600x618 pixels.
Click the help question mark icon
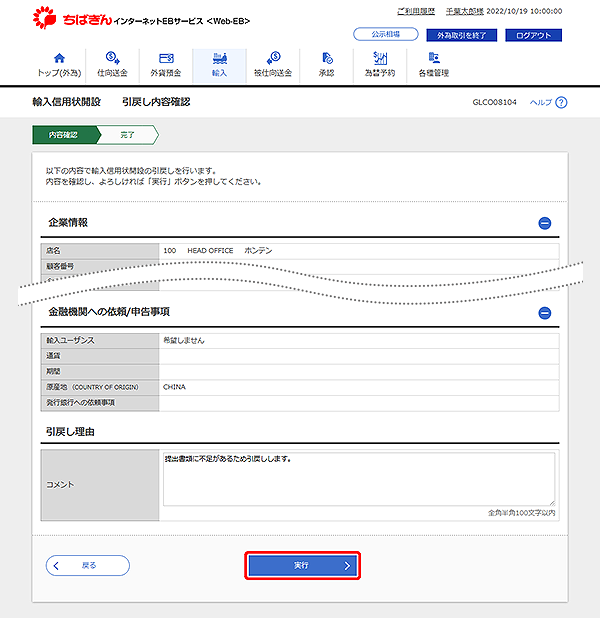point(561,102)
